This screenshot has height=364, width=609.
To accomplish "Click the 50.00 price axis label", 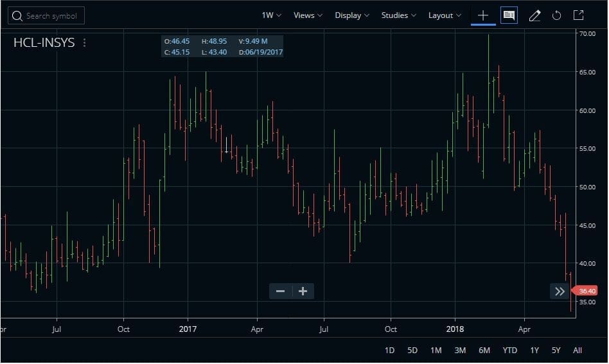I will point(587,187).
